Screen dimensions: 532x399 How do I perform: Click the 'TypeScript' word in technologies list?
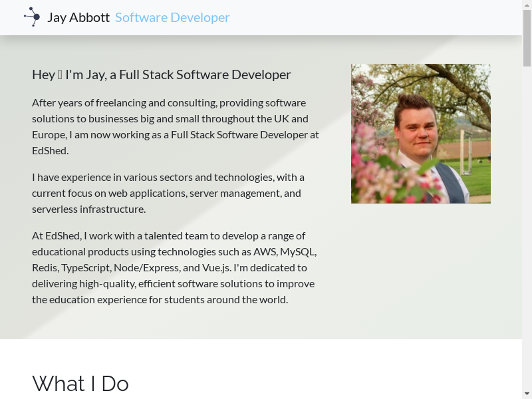pyautogui.click(x=86, y=267)
